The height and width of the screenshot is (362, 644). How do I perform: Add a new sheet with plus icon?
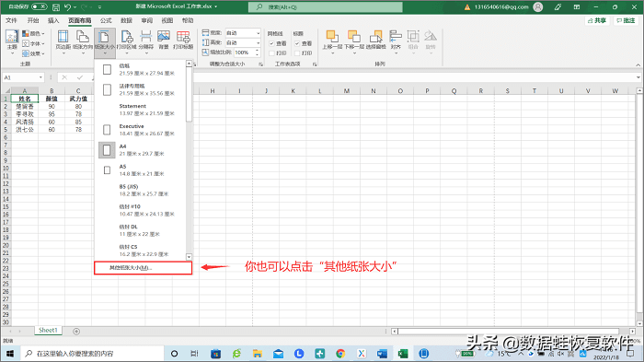point(76,332)
